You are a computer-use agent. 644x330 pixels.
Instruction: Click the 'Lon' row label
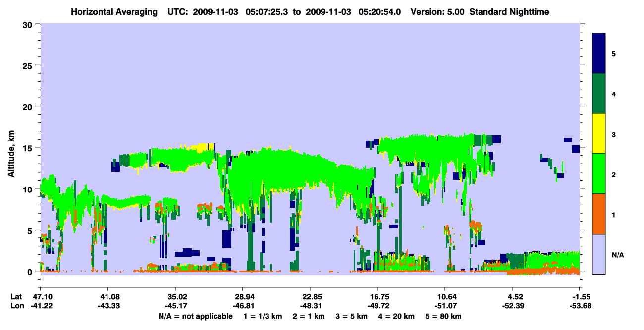16,306
